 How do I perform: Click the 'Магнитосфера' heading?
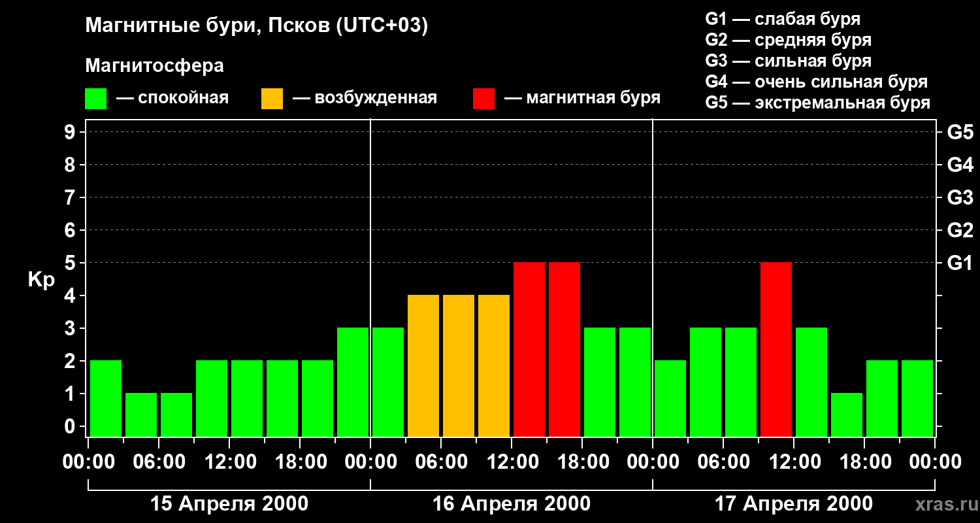coord(154,66)
